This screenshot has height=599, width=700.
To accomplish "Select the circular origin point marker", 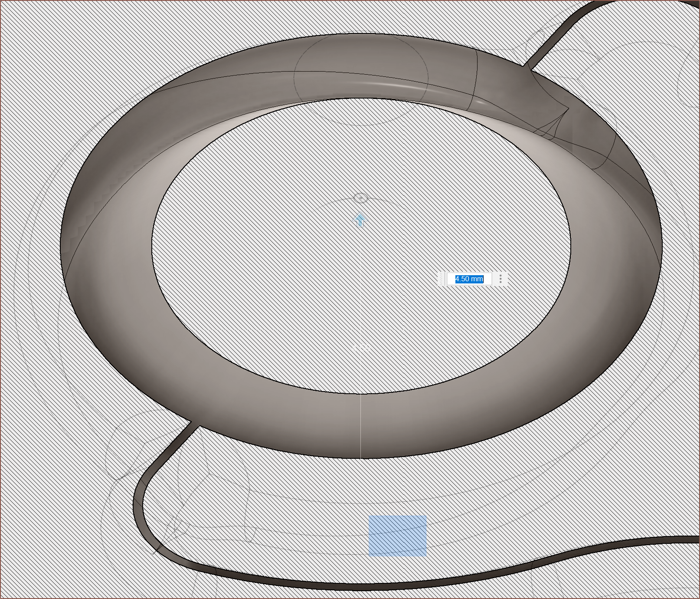I will click(x=360, y=198).
